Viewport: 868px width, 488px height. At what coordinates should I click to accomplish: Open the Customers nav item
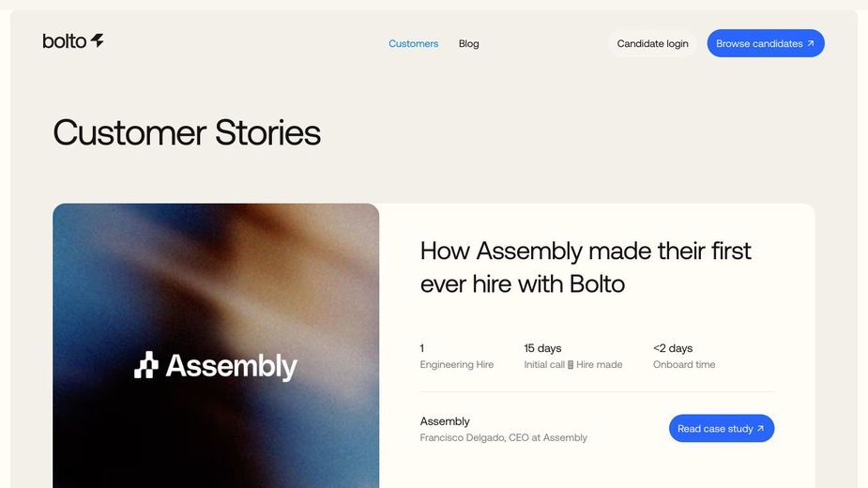[414, 43]
